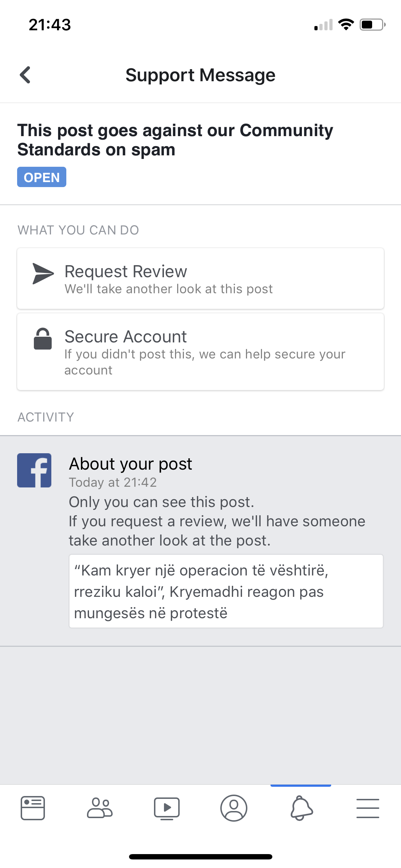Open the Profile tab icon
Viewport: 401px width, 868px height.
234,808
